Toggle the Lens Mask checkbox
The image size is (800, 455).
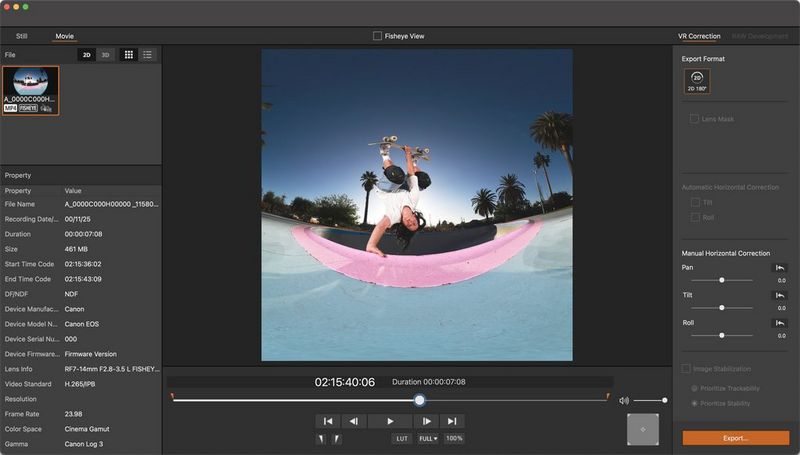point(694,119)
